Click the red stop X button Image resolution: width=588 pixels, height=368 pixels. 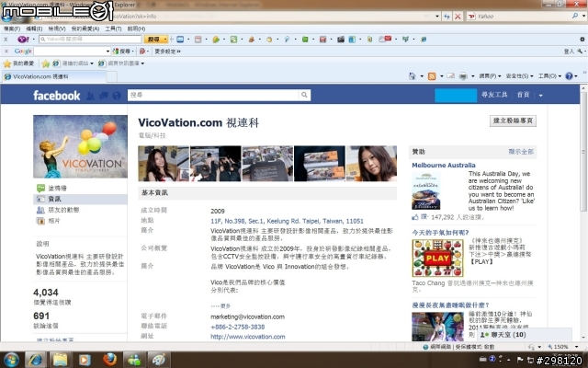(458, 17)
